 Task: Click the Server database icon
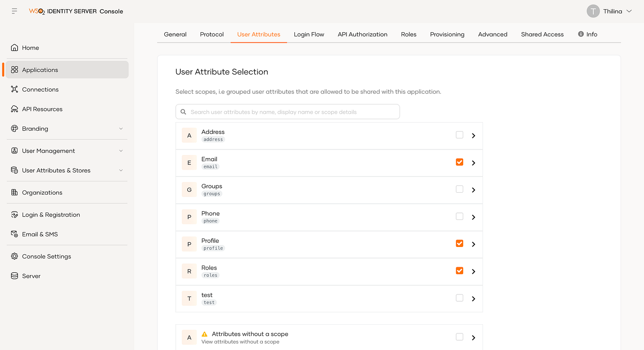[15, 276]
